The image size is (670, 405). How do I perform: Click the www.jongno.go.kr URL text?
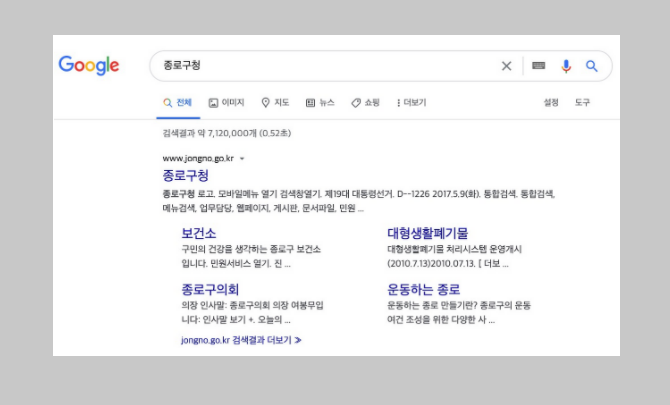[x=198, y=158]
